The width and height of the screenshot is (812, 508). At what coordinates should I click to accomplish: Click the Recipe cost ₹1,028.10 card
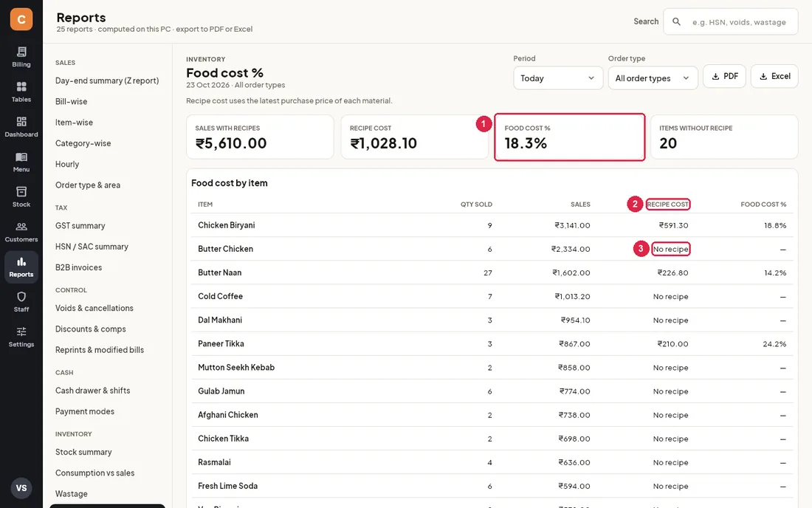point(415,137)
